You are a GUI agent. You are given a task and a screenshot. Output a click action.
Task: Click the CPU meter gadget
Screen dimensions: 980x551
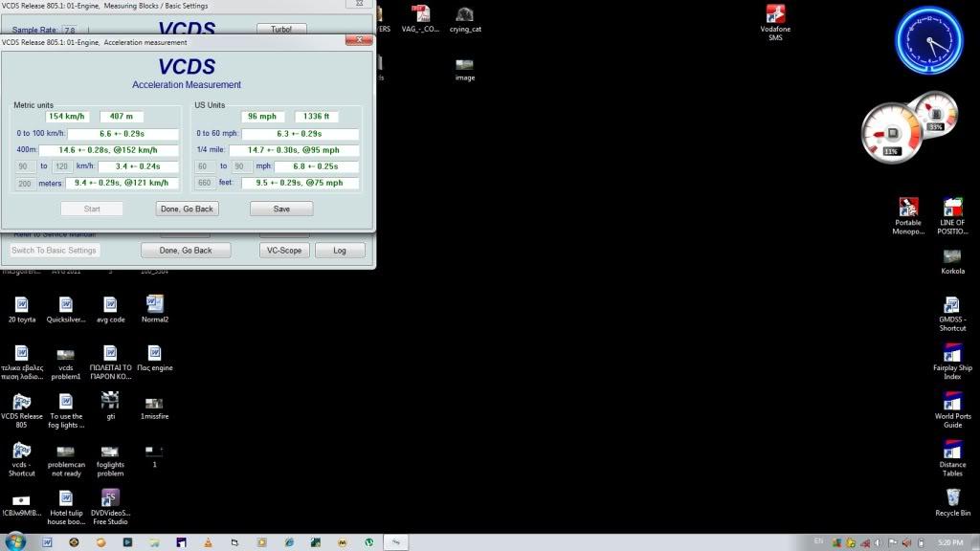(892, 134)
